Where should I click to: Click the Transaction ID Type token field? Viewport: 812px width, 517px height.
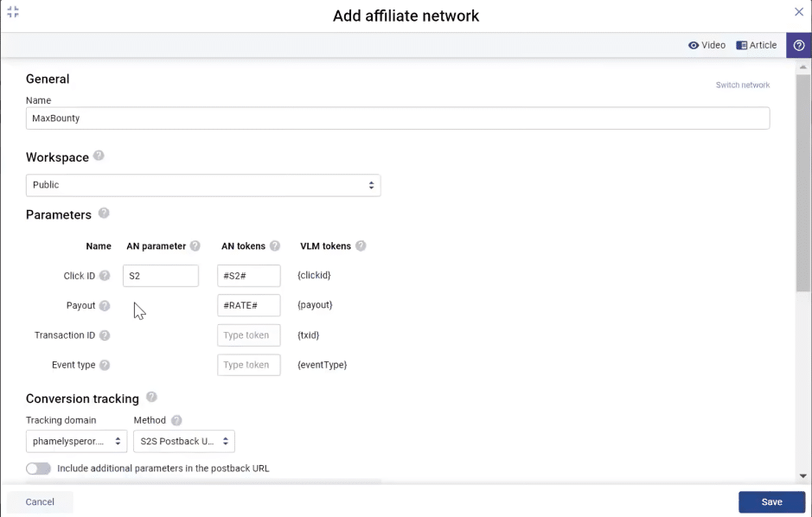click(x=248, y=335)
